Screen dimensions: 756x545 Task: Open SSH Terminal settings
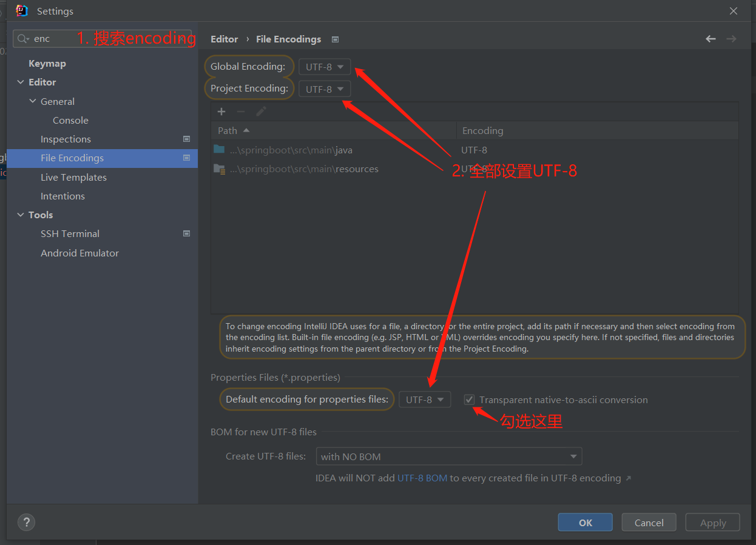coord(70,233)
